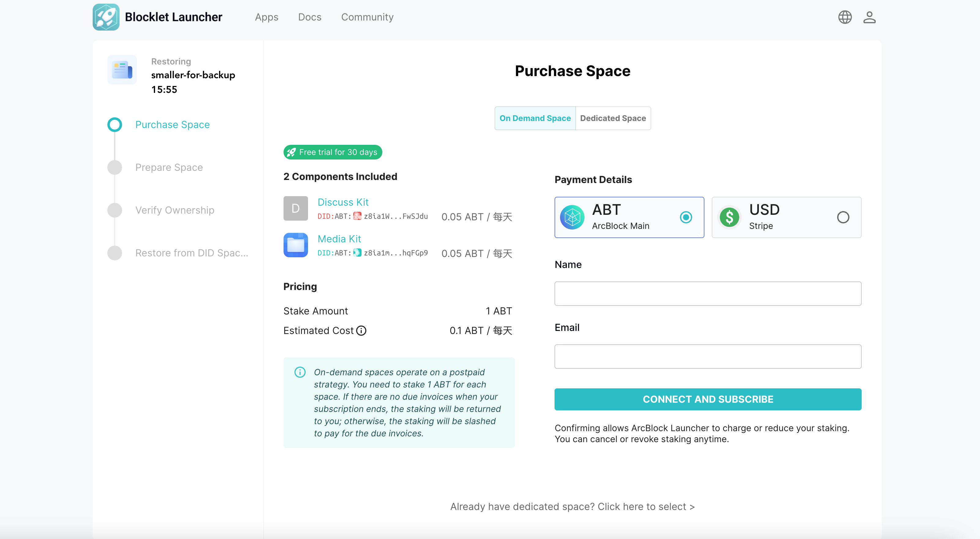Click the Blocklet Launcher rocket logo
Viewport: 980px width, 539px height.
pos(106,17)
